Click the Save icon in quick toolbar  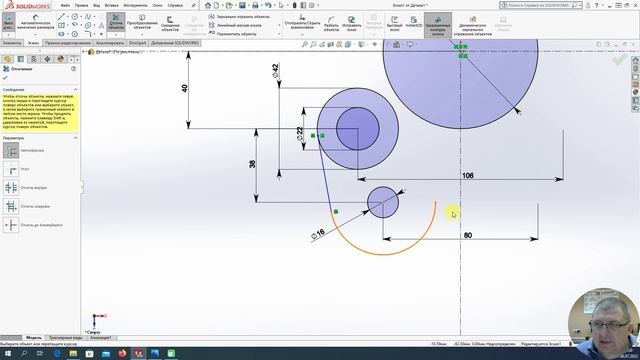[242, 5]
